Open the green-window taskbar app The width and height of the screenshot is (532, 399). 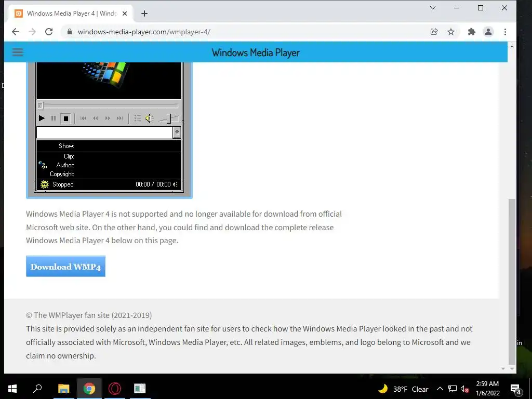click(x=140, y=389)
